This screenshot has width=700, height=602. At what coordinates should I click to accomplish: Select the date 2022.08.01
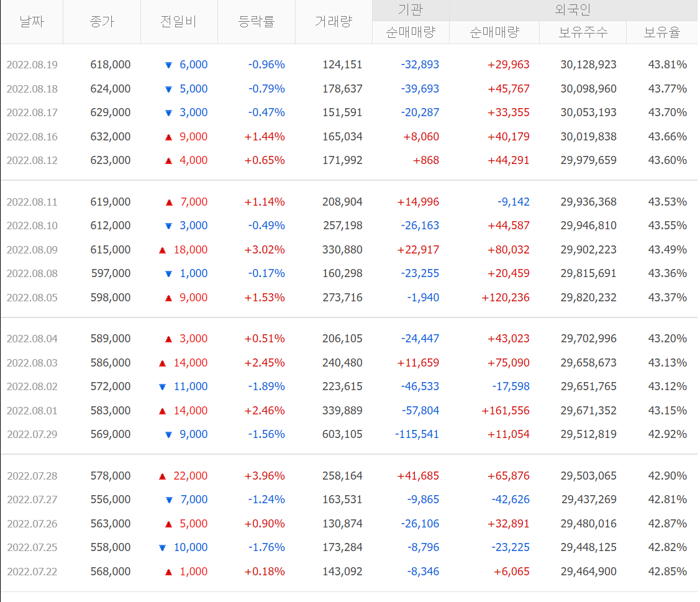click(32, 411)
